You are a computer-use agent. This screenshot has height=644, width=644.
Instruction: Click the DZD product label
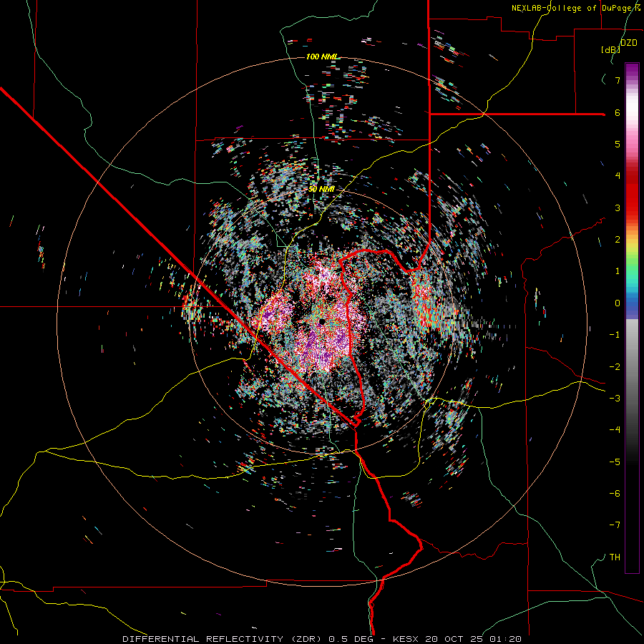(x=629, y=43)
